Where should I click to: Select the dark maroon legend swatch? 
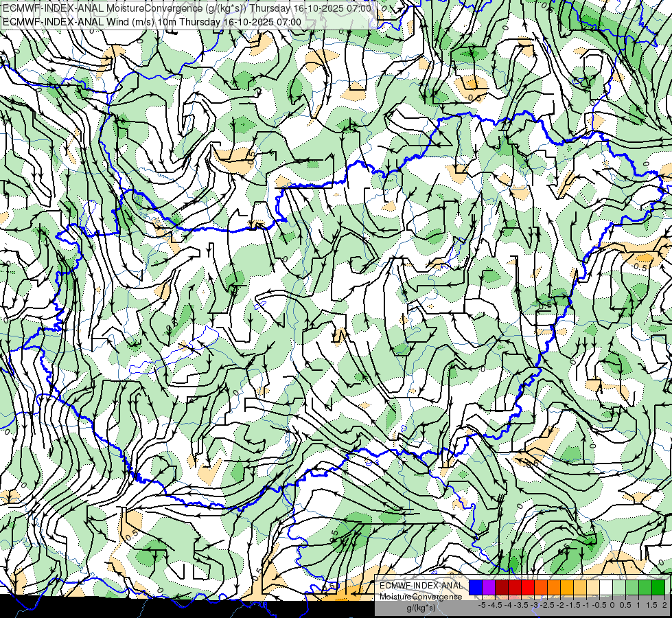[x=502, y=588]
